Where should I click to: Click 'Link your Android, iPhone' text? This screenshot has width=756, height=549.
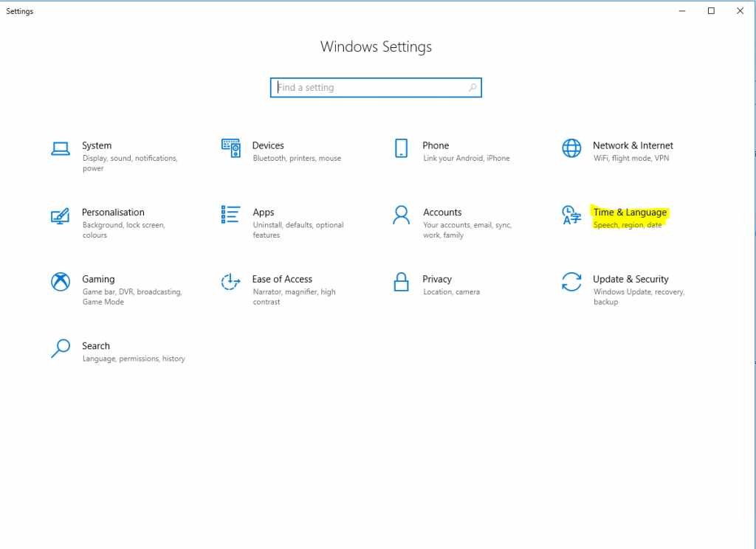(467, 158)
